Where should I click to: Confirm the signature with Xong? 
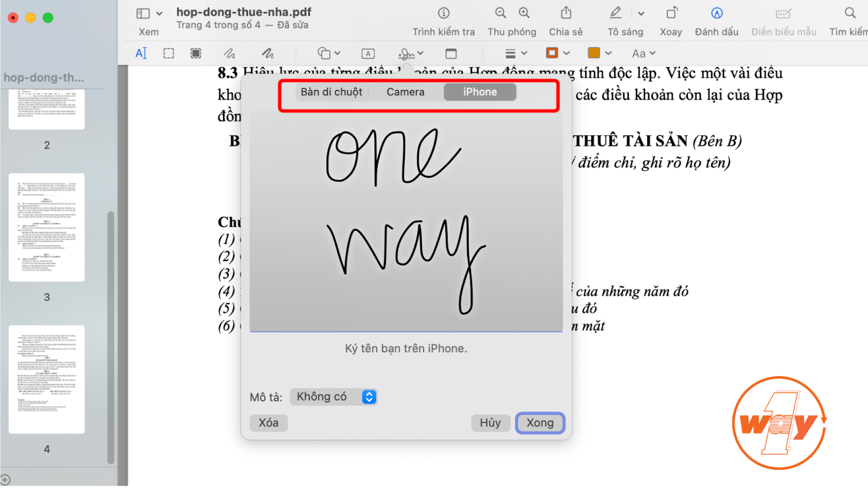[x=540, y=423]
